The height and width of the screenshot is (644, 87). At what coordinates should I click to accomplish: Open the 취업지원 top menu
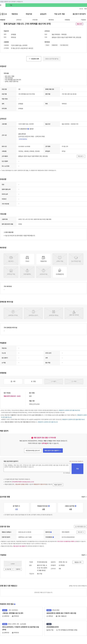29,14
